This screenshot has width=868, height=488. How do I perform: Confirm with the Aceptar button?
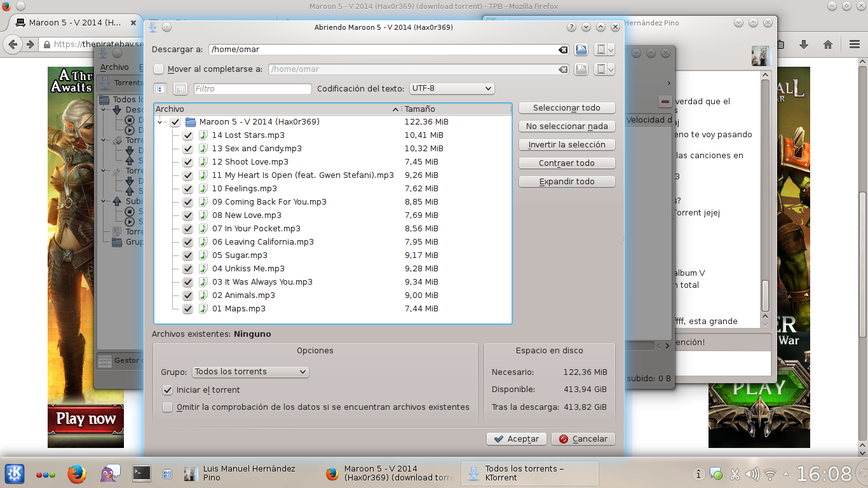[x=517, y=439]
